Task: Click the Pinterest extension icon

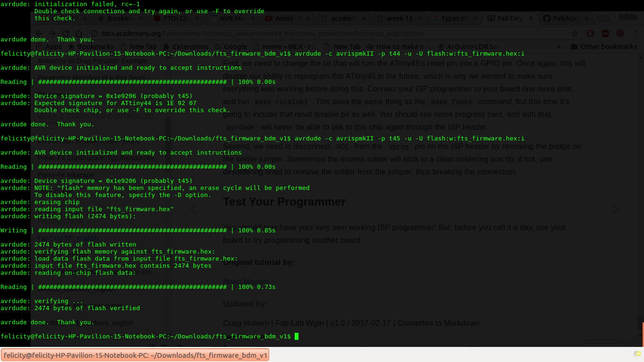Action: 620,33
